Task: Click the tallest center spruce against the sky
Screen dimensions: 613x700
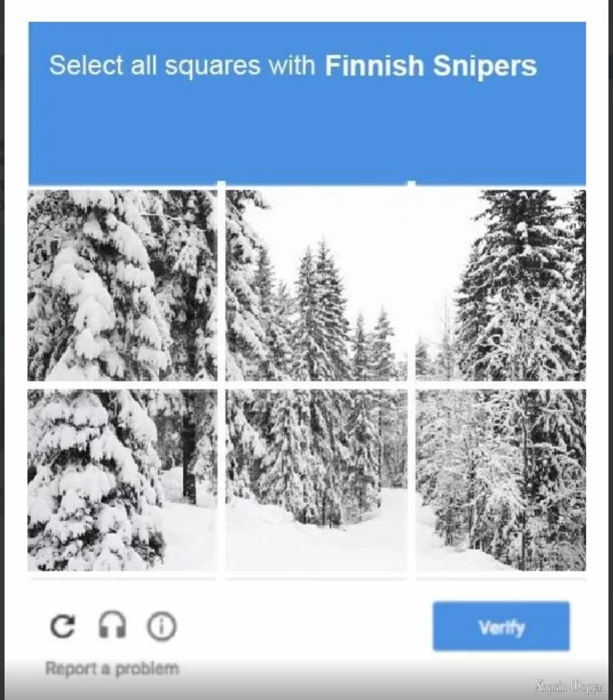Action: (x=319, y=308)
